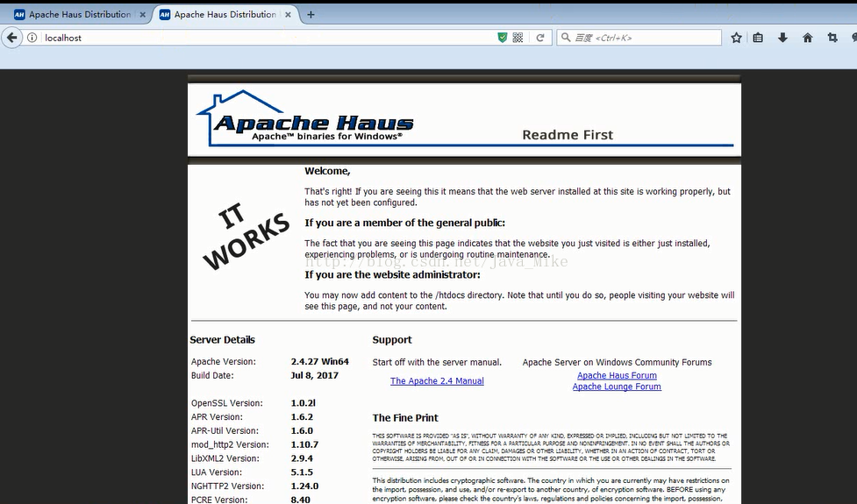The height and width of the screenshot is (504, 857).
Task: Close the second Apache Haus Distribution tab
Action: 288,15
